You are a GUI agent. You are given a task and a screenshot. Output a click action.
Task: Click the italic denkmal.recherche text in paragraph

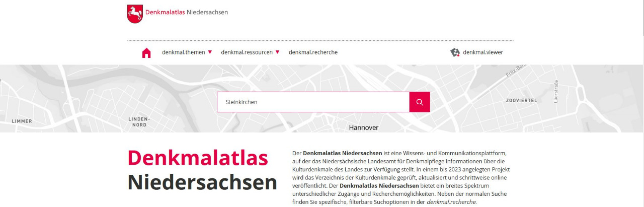pyautogui.click(x=451, y=202)
